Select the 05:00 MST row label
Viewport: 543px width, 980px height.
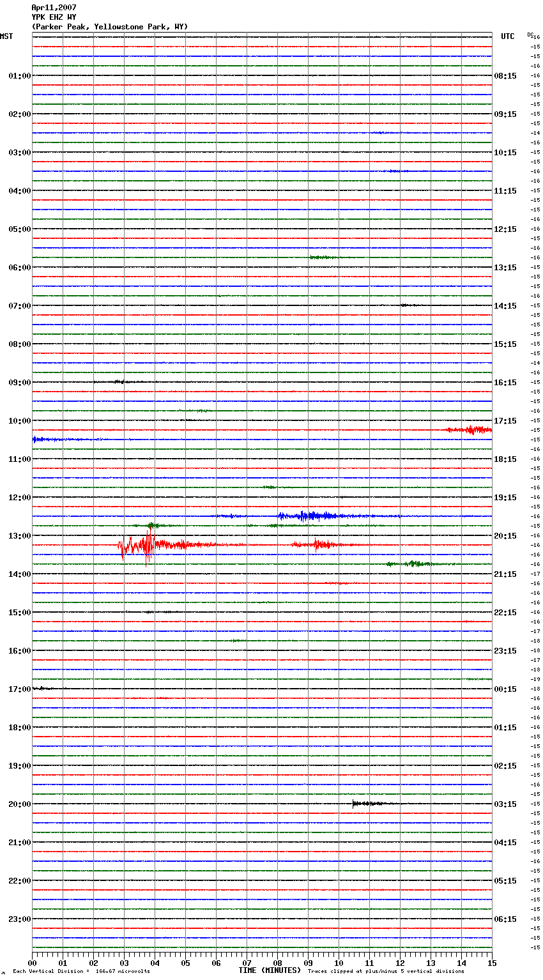coord(20,229)
